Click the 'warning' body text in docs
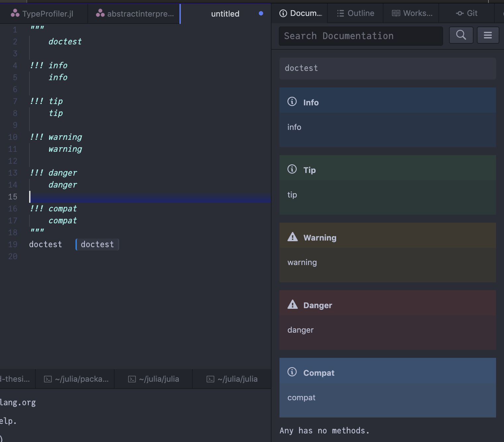Image resolution: width=504 pixels, height=442 pixels. coord(302,262)
